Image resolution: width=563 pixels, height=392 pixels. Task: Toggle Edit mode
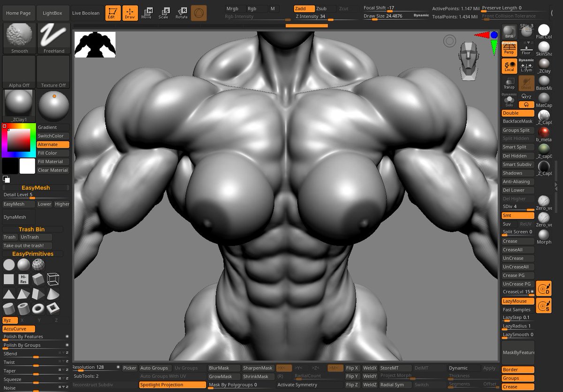[x=112, y=13]
